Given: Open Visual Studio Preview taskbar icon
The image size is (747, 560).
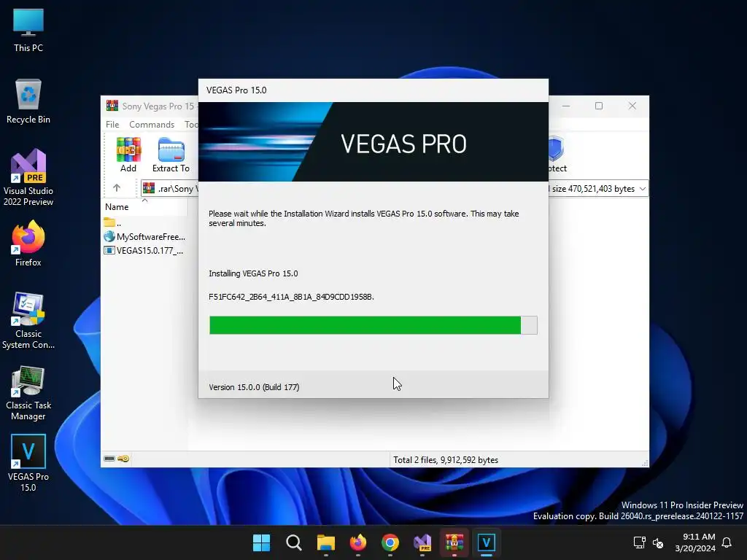Looking at the screenshot, I should [422, 542].
